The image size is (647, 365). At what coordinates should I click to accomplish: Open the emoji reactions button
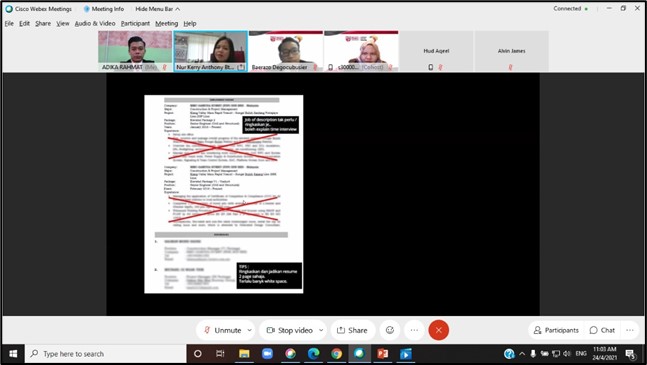(390, 330)
